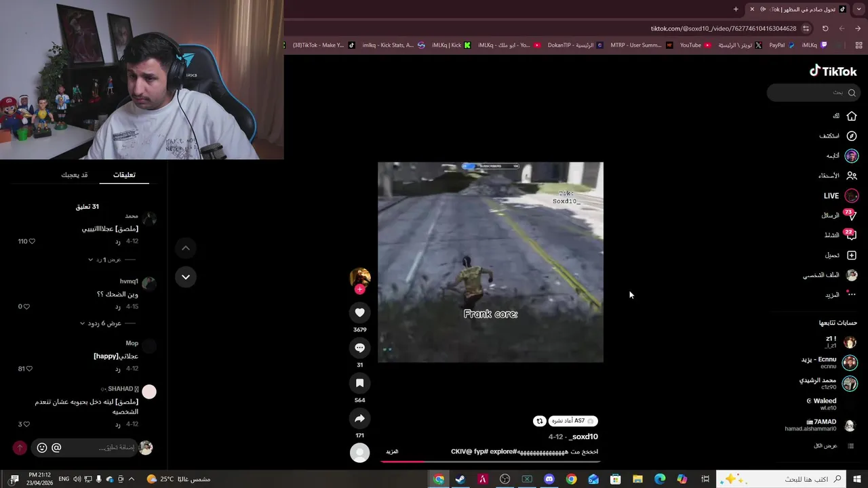Seek in the video progress bar
Image resolution: width=868 pixels, height=488 pixels.
pyautogui.click(x=490, y=462)
